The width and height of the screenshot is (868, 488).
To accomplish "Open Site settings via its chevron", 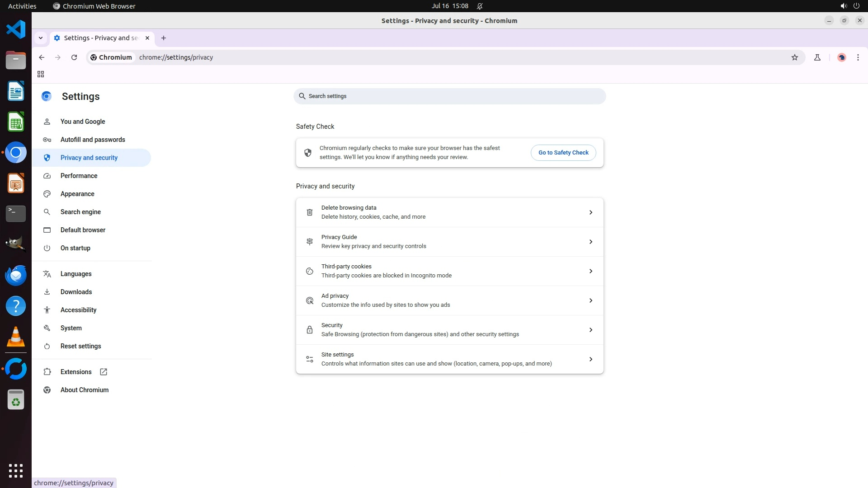I will (590, 359).
